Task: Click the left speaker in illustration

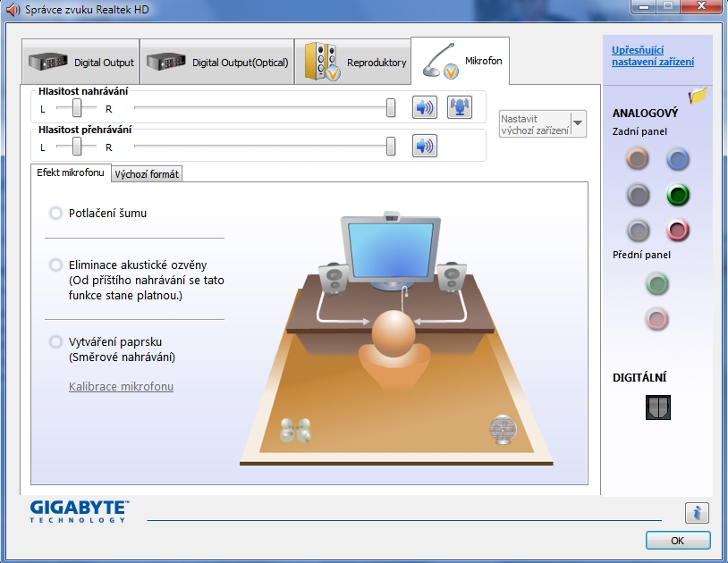Action: (334, 279)
